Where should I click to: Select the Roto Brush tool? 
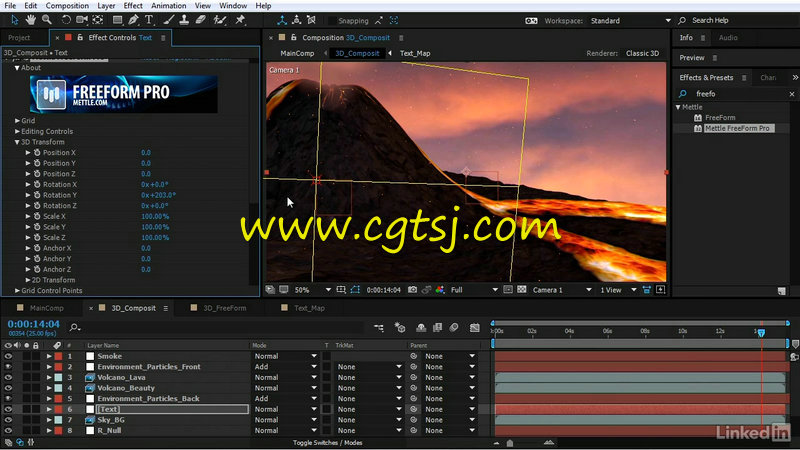point(219,20)
